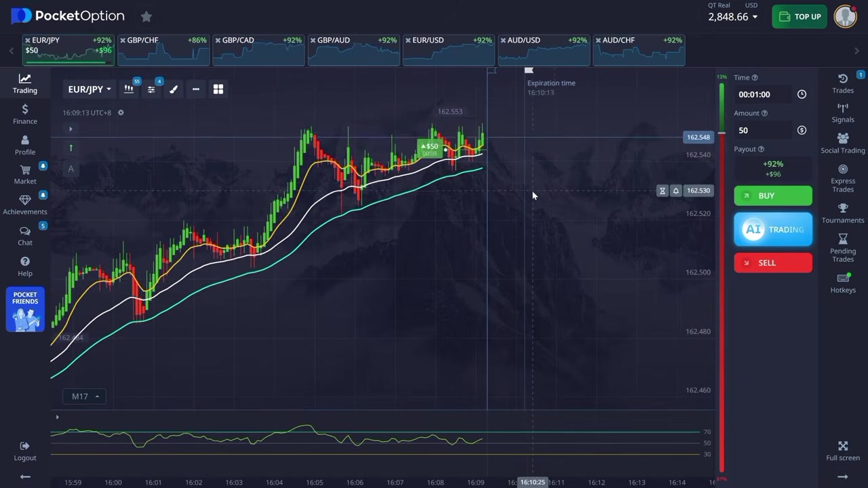
Task: Collapse the left sidebar arrow
Action: click(x=24, y=477)
